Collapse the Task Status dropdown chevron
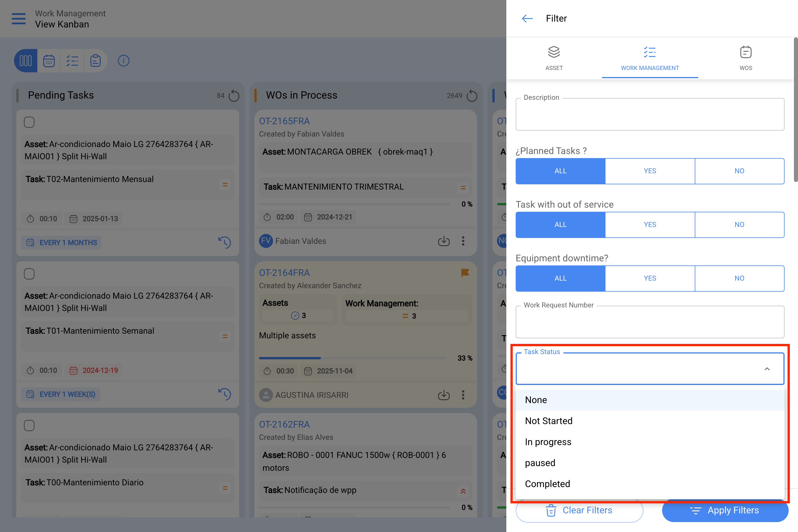 [767, 369]
